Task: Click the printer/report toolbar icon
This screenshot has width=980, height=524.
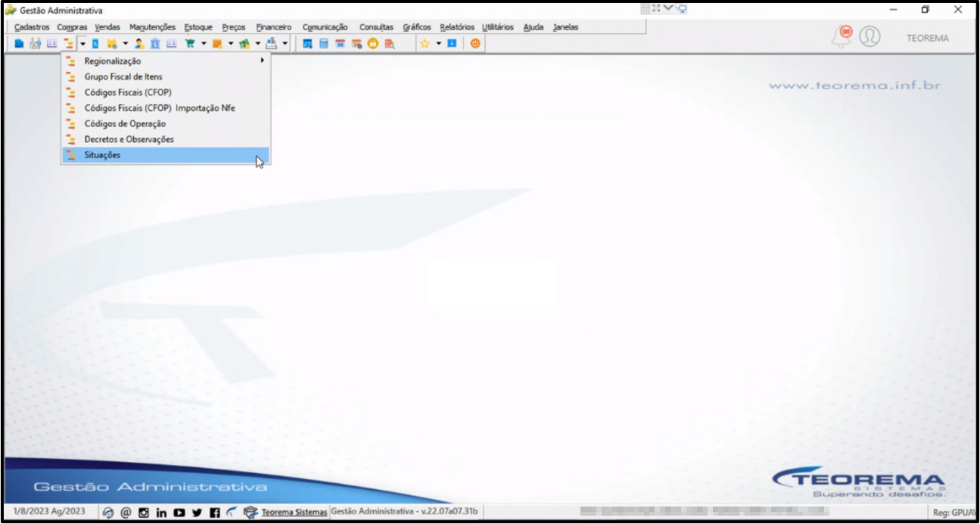Action: pyautogui.click(x=272, y=44)
